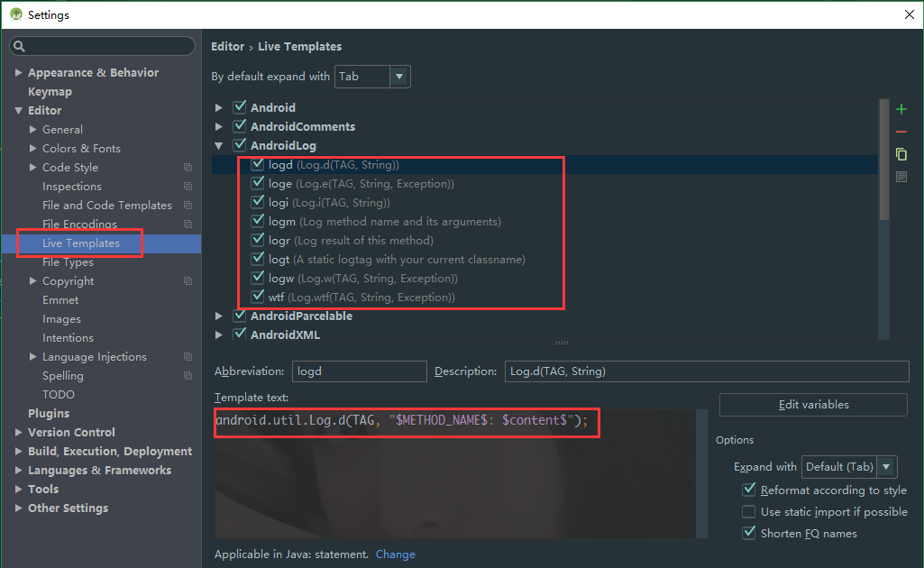Click the project-level icon beside Code Style
This screenshot has width=924, height=568.
pyautogui.click(x=188, y=168)
